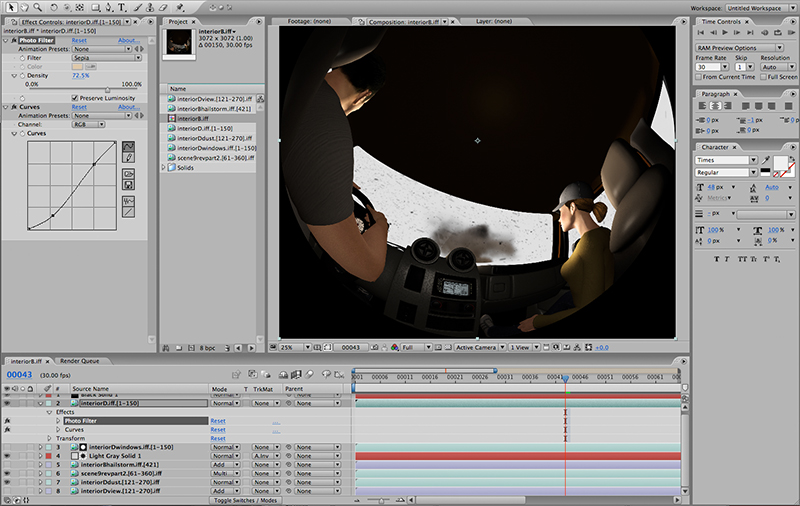Click the Bezier curve tool beside Curves graph
800x506 pixels.
[129, 147]
